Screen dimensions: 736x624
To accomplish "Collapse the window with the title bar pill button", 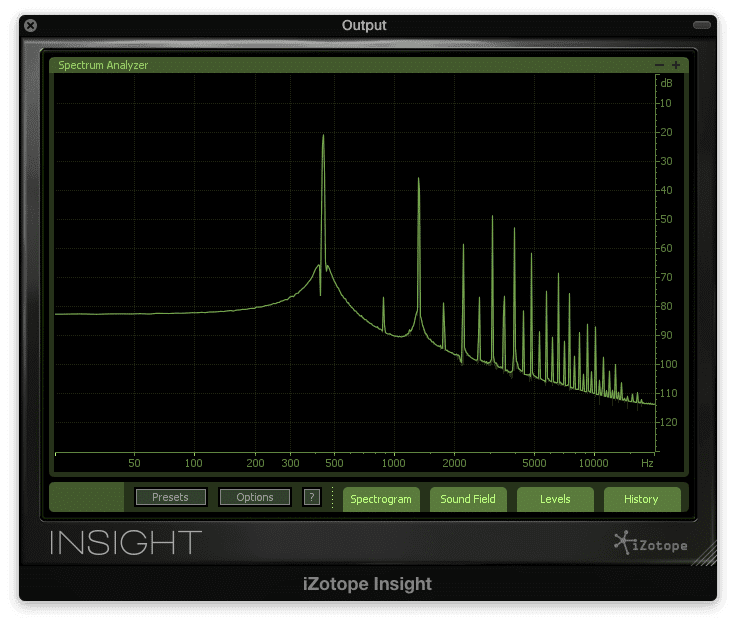I will tap(702, 25).
